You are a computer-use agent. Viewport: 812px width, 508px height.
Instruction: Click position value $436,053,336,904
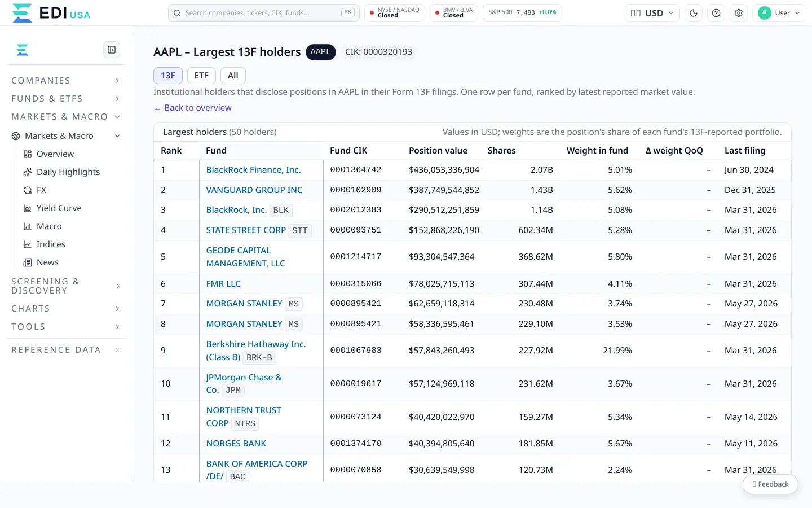[x=444, y=170]
